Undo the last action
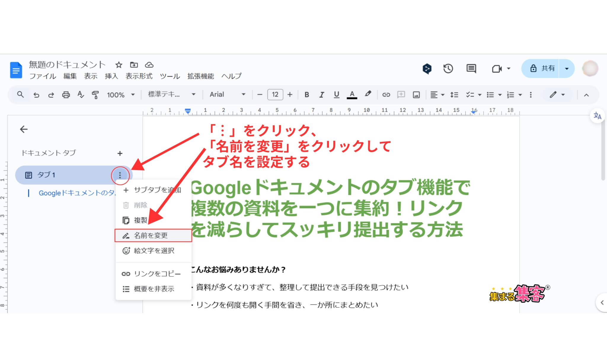Screen dimensions: 607x364 click(x=36, y=95)
